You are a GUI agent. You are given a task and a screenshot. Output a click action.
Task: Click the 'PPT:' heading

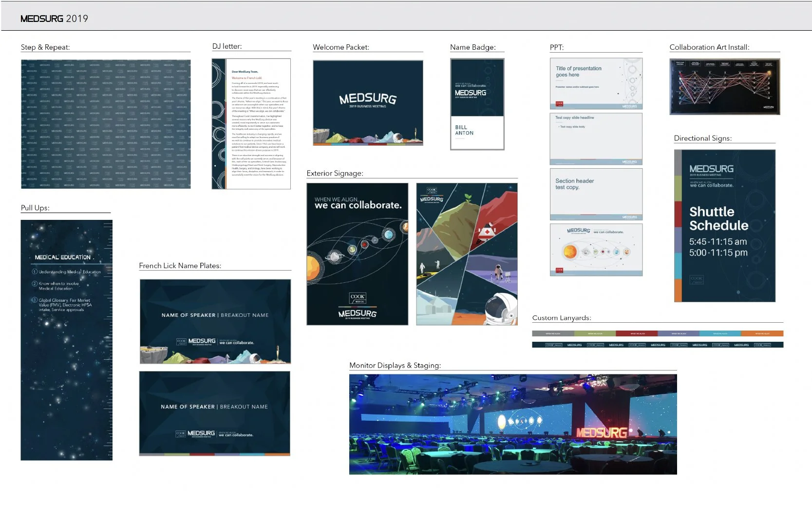[557, 47]
